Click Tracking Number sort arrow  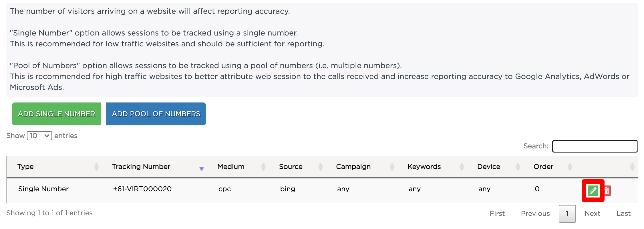[x=201, y=169]
